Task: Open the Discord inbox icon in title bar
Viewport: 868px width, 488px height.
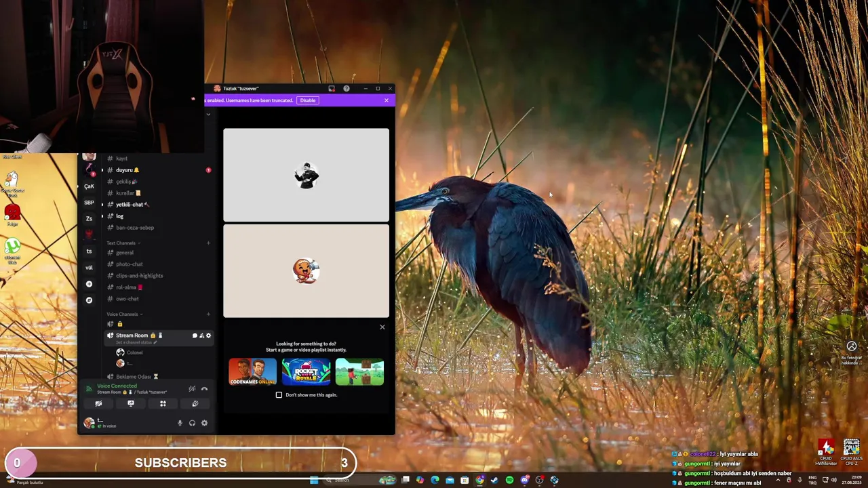Action: 332,89
